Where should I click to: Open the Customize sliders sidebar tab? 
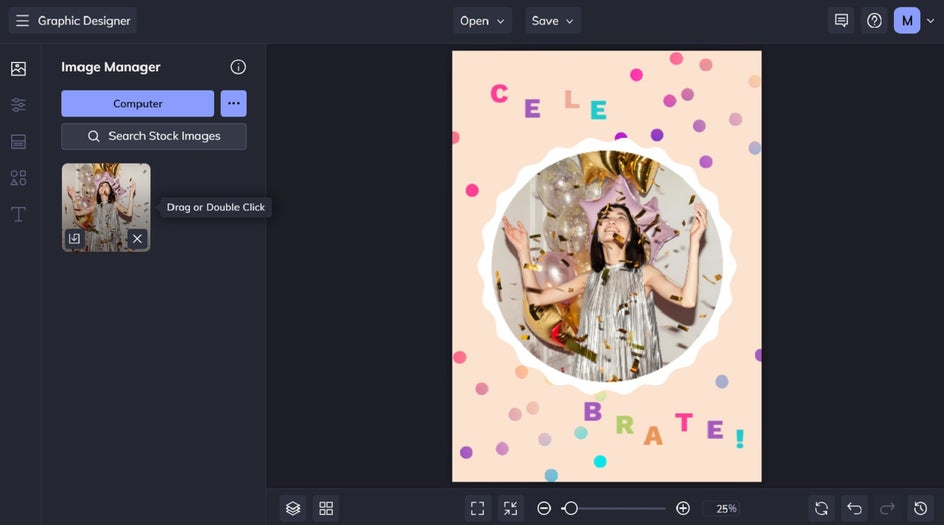click(19, 105)
